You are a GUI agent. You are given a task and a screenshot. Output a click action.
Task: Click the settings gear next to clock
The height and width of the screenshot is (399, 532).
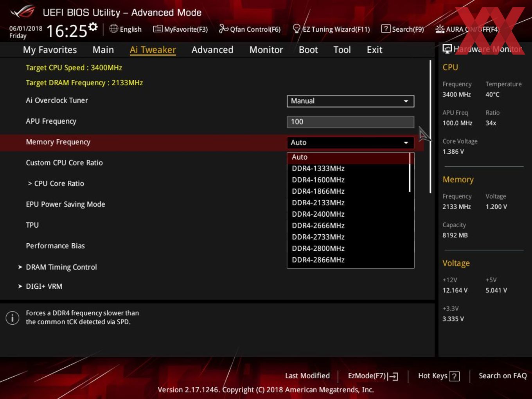[x=93, y=27]
